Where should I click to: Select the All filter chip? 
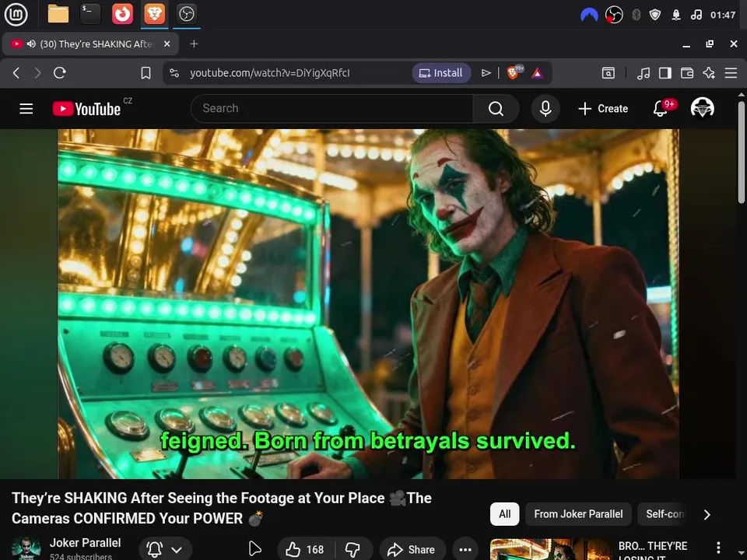[504, 514]
